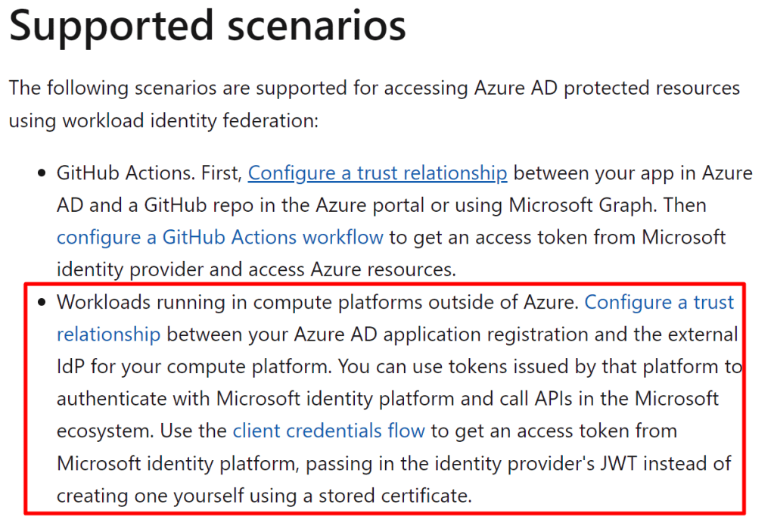The height and width of the screenshot is (532, 774).
Task: Open first "Configure a trust relationship" link in GitHub Actions bullet
Action: pyautogui.click(x=377, y=173)
